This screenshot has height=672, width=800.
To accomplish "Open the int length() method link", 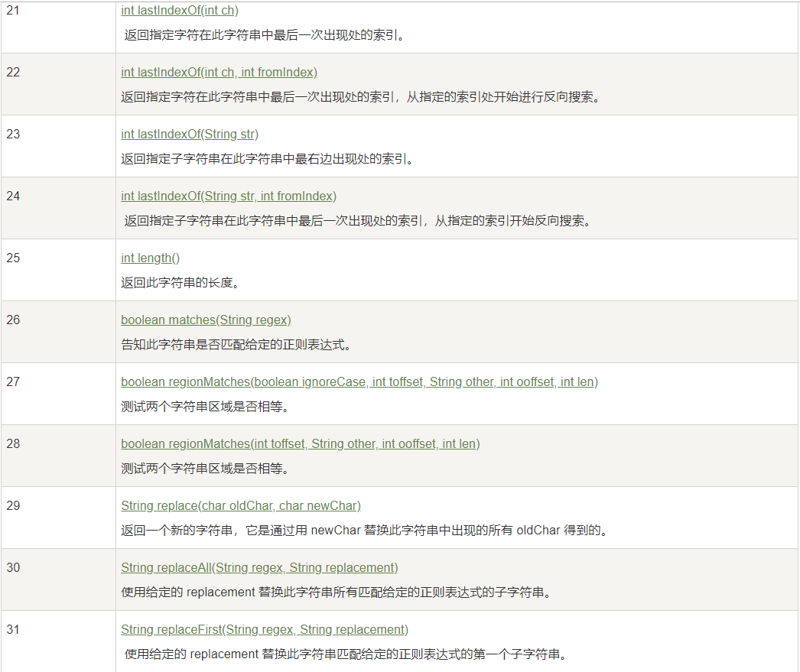I will tap(150, 258).
